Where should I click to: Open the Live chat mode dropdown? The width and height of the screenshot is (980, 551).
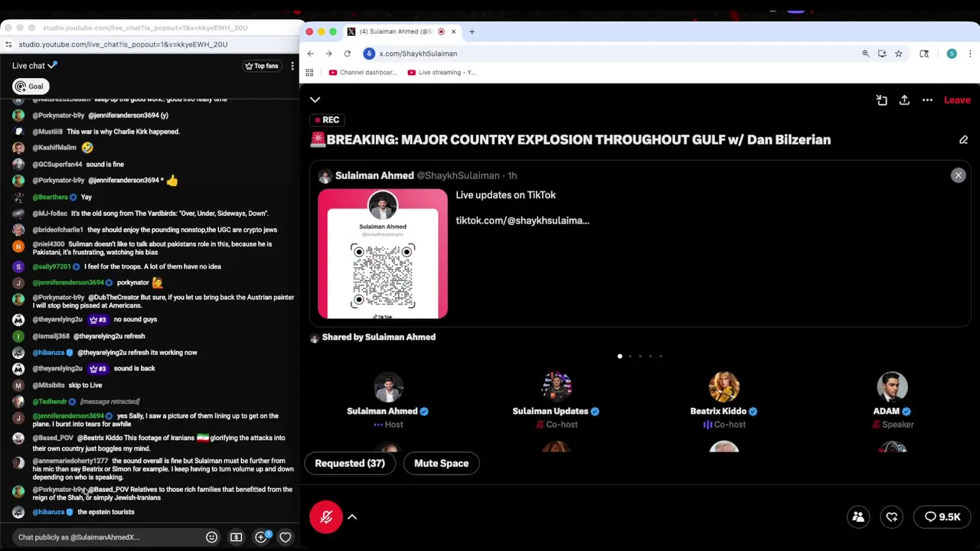(x=34, y=66)
